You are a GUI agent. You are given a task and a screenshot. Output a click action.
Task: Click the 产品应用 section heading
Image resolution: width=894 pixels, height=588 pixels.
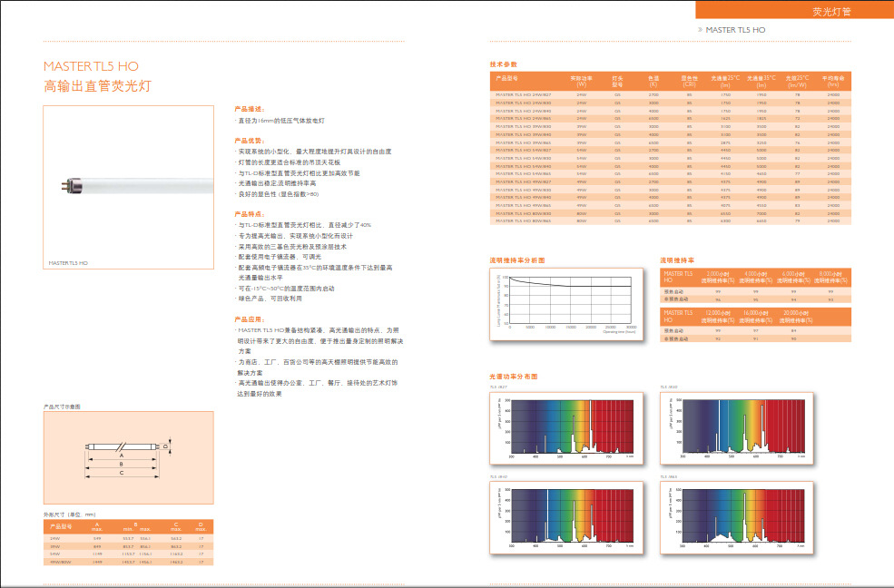pyautogui.click(x=249, y=319)
